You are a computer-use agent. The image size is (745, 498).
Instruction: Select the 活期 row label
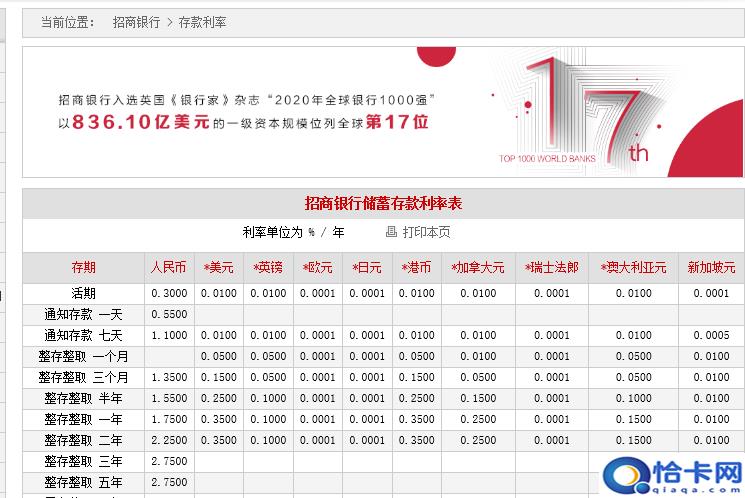[84, 293]
